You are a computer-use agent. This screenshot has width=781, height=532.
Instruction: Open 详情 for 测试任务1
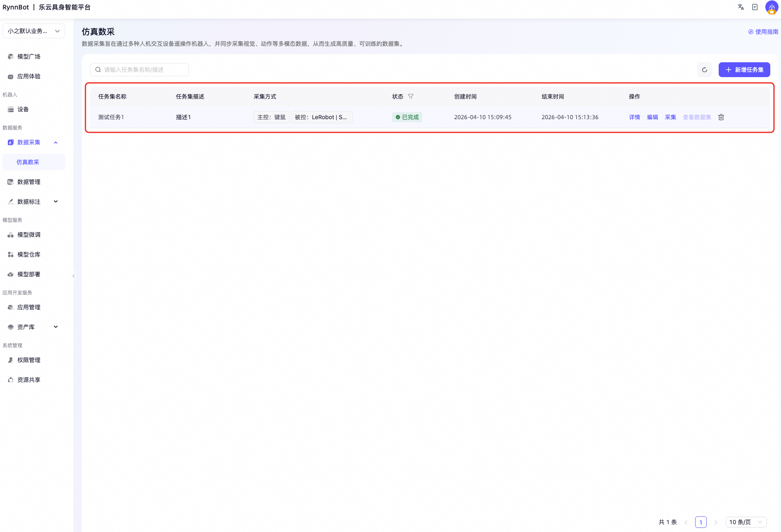(634, 117)
